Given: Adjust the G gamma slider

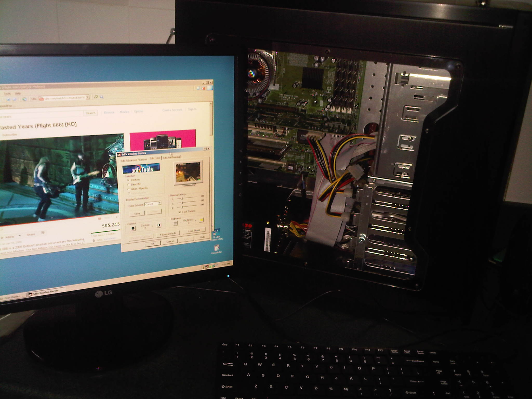Looking at the screenshot, I should pyautogui.click(x=182, y=203).
